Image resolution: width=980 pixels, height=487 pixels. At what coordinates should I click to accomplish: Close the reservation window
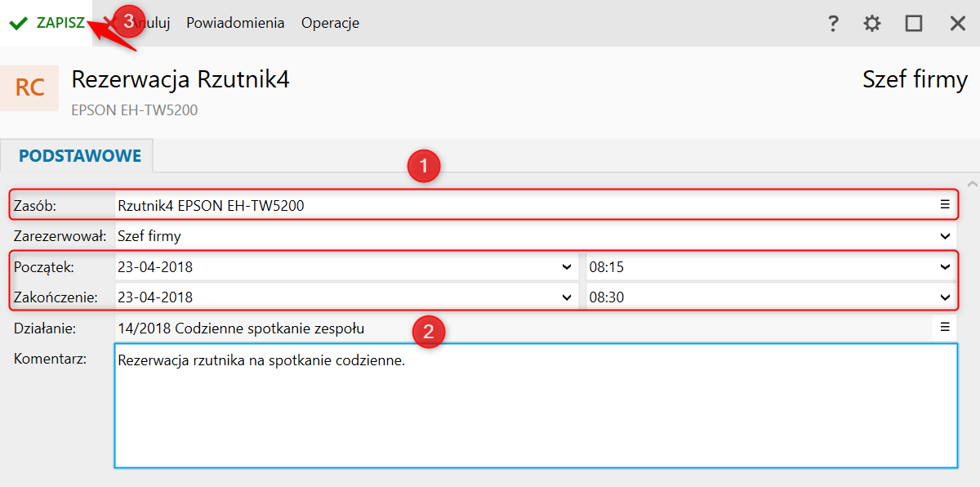958,24
